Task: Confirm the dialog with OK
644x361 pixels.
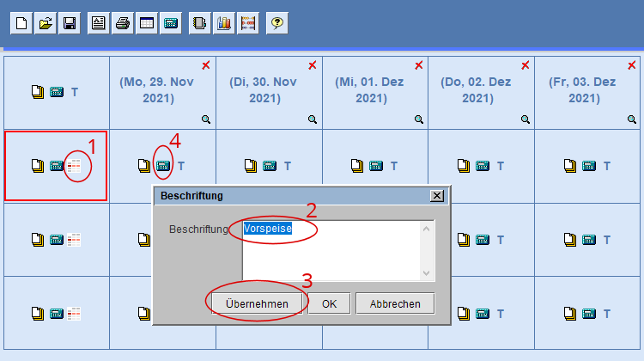Action: tap(329, 303)
